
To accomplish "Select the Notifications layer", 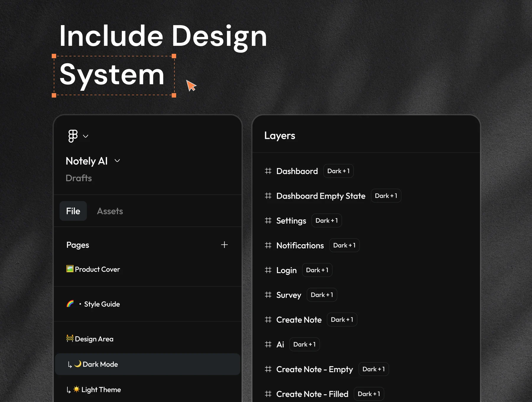I will 300,245.
